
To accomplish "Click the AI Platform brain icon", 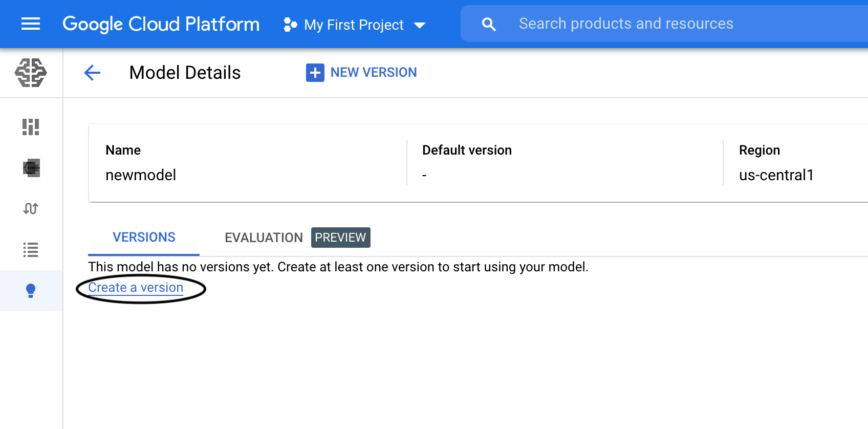I will tap(31, 72).
